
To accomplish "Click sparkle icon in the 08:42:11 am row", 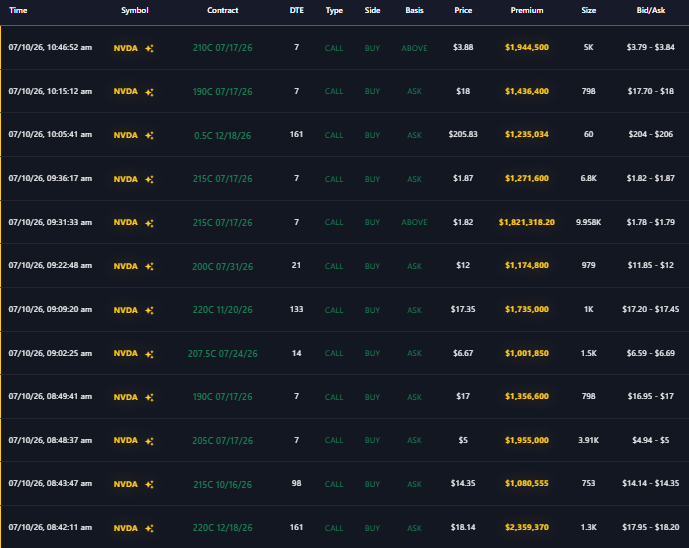I will point(149,528).
